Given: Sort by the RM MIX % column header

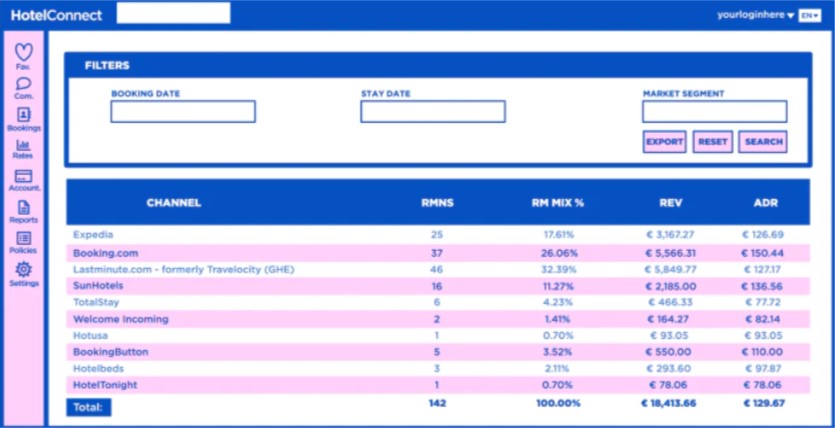Looking at the screenshot, I should coord(558,203).
